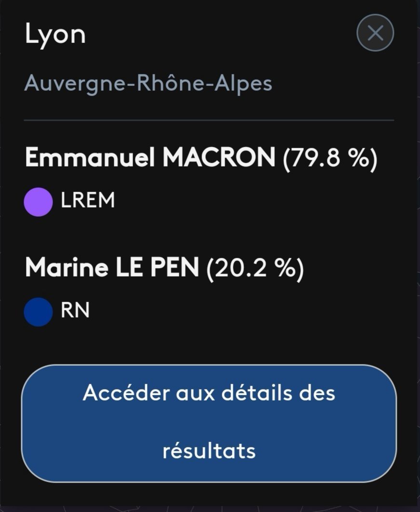420x512 pixels.
Task: Select the Lyon city title
Action: tap(55, 34)
